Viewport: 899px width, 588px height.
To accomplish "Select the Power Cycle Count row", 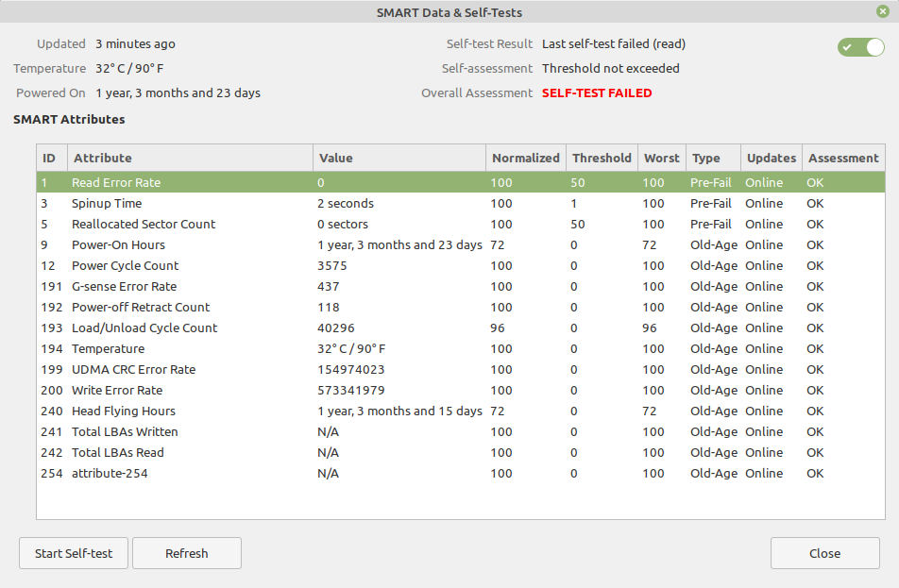I will point(461,265).
